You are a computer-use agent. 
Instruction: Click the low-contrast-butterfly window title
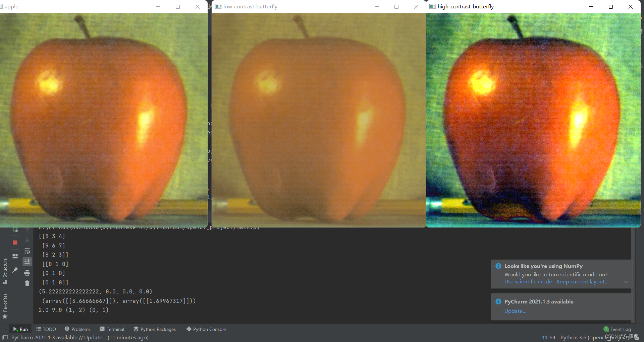point(250,7)
